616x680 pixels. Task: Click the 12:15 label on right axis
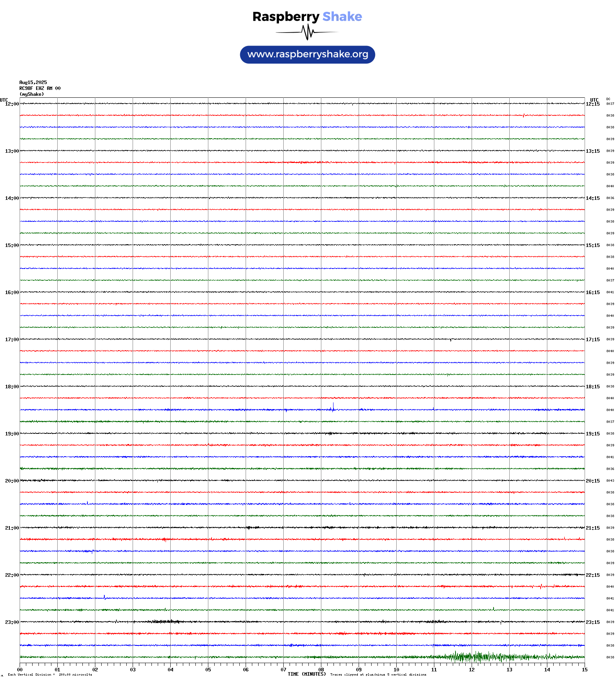[x=593, y=104]
